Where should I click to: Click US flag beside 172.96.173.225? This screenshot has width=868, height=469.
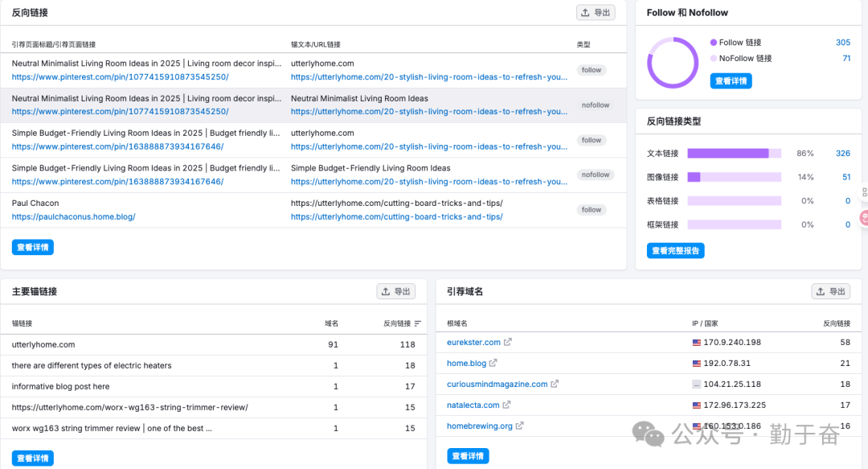[696, 405]
